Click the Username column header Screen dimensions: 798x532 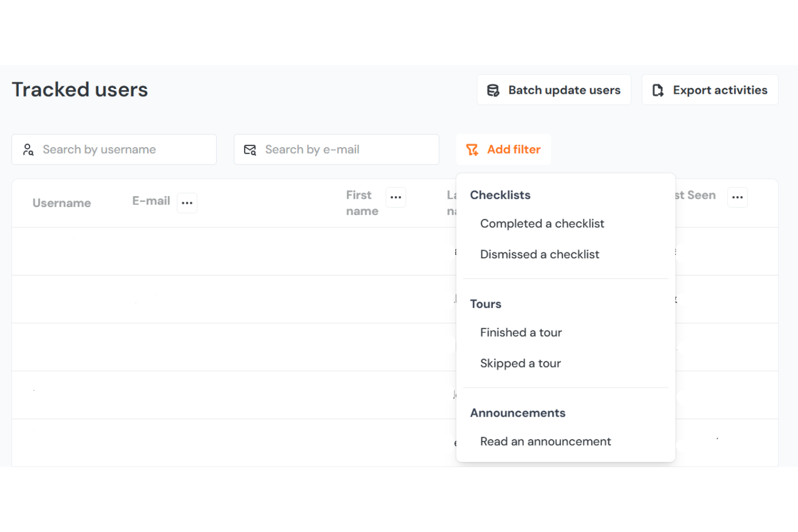[61, 203]
